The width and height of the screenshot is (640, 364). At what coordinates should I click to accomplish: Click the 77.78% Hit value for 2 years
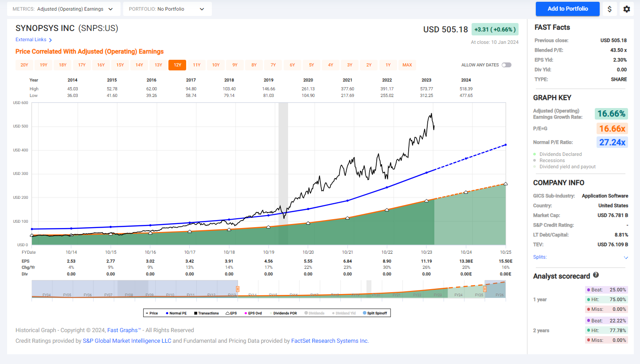(x=619, y=330)
